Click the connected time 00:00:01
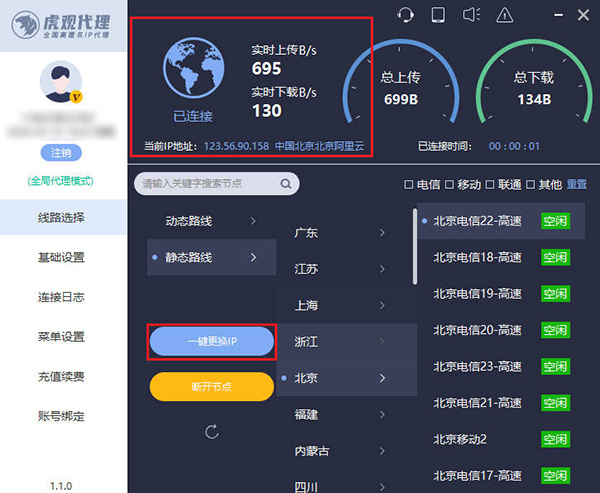This screenshot has height=493, width=600. tap(514, 146)
